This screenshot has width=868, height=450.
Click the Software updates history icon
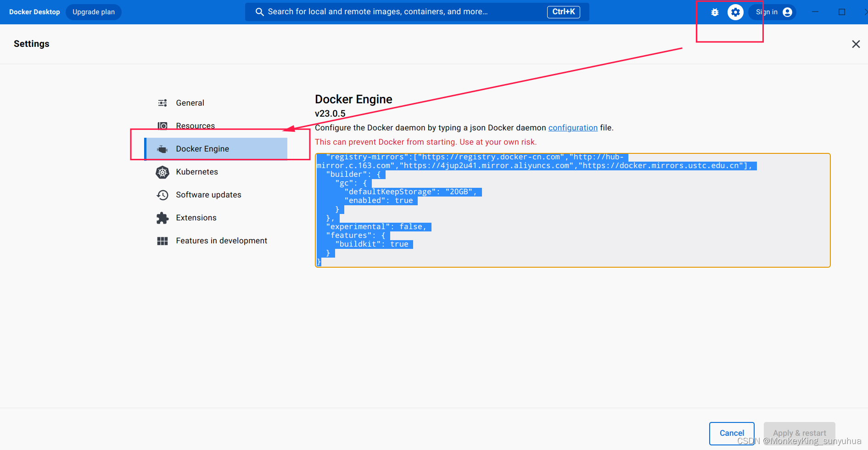coord(162,195)
